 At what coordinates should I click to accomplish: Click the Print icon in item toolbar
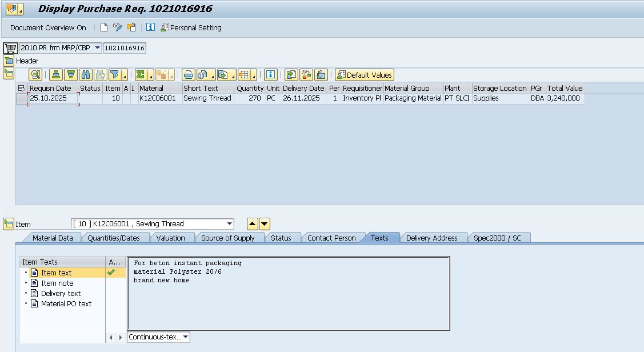[x=189, y=75]
